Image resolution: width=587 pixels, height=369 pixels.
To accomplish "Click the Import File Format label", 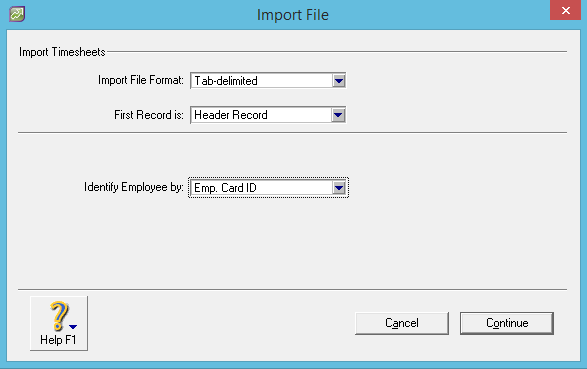I will (x=141, y=80).
